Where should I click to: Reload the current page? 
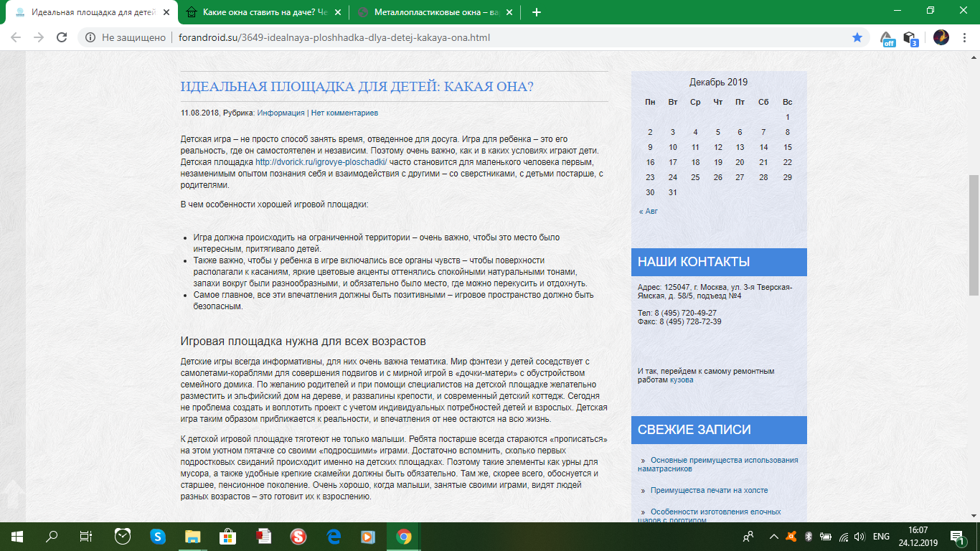[x=62, y=37]
